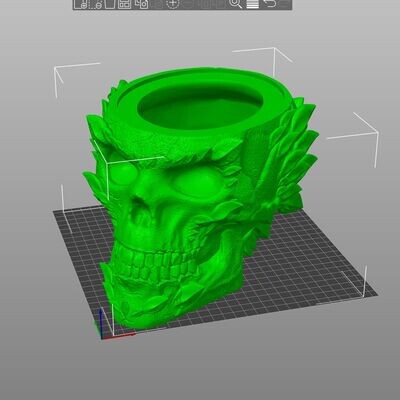Click the Delete selected object icon
400x400 pixels.
[x=97, y=4]
